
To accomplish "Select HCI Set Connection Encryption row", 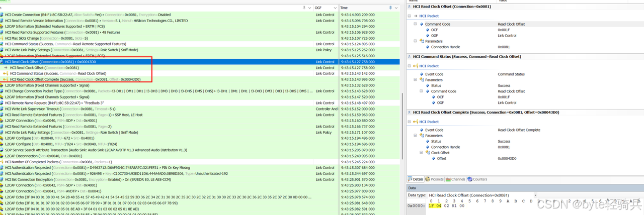I will pyautogui.click(x=200, y=179).
